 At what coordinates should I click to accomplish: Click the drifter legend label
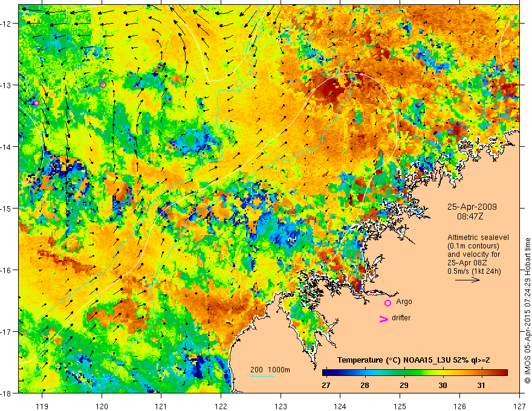point(401,318)
